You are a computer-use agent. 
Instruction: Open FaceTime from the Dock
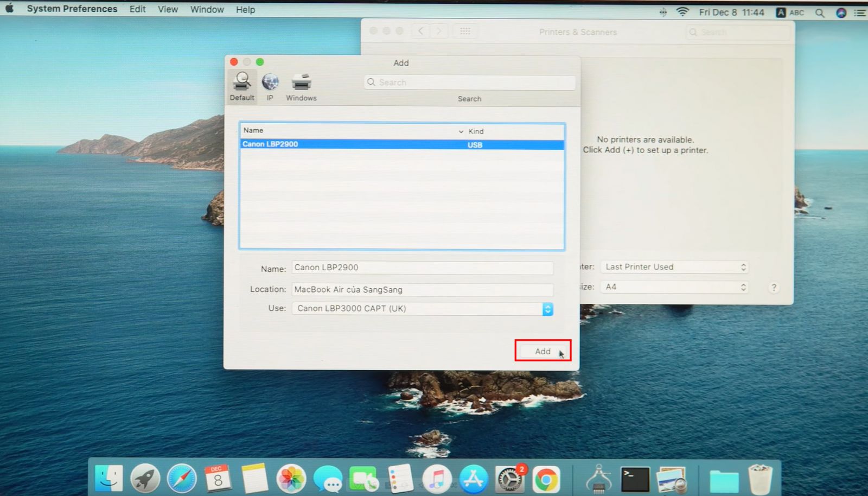click(363, 479)
